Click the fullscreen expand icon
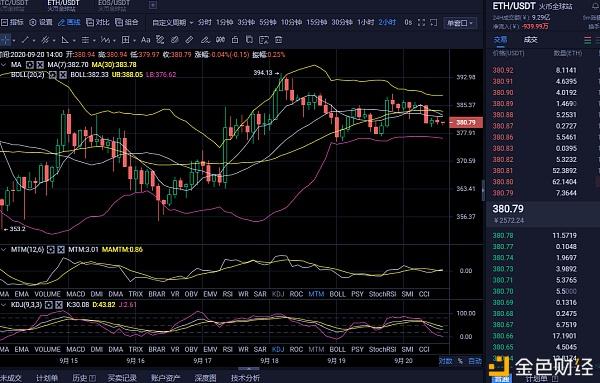 [x=421, y=23]
